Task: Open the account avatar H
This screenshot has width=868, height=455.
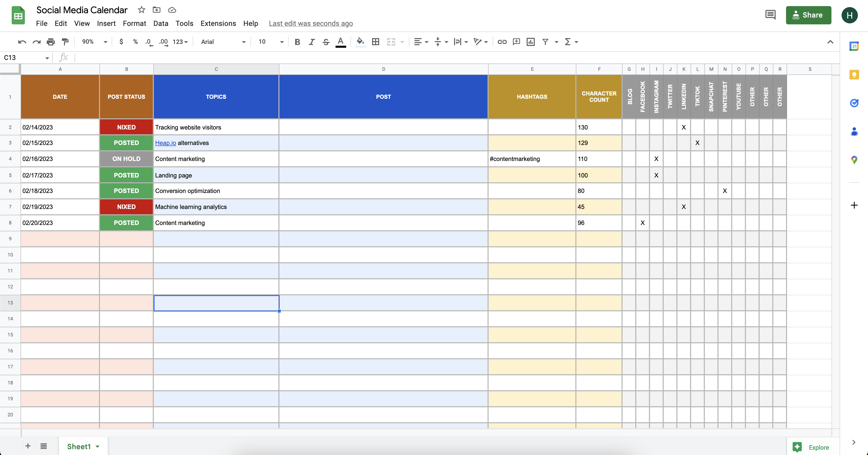Action: 849,15
